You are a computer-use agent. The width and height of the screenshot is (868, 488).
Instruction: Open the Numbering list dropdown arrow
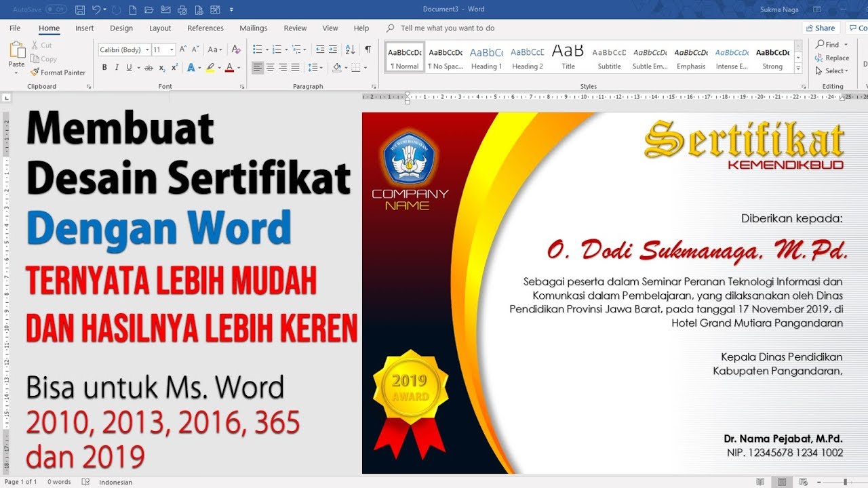coord(286,50)
